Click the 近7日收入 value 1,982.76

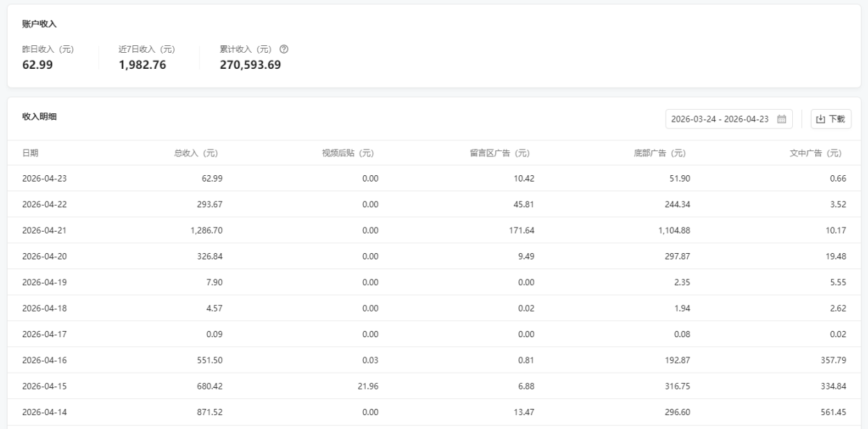coord(143,65)
